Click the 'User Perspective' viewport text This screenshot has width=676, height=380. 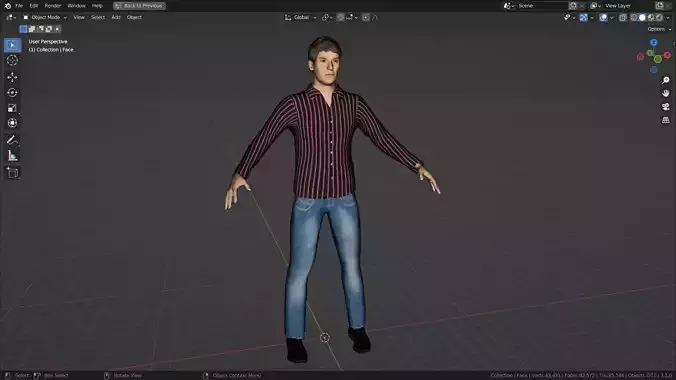[48, 41]
